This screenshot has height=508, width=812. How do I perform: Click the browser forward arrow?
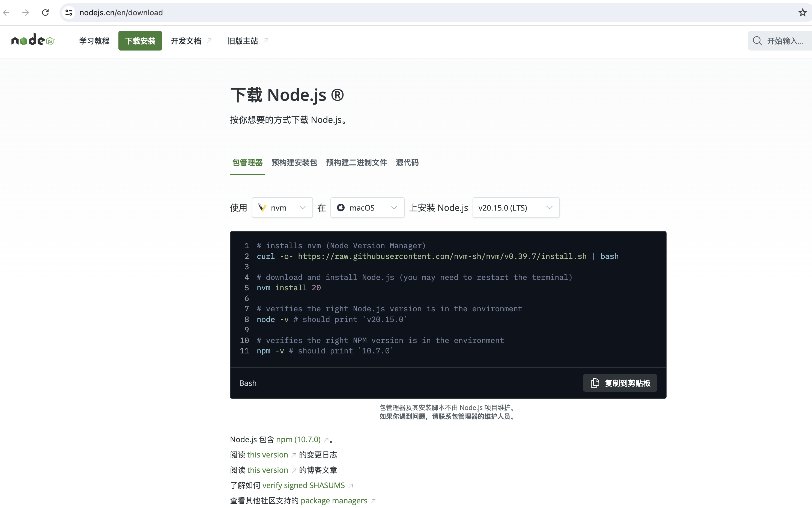(25, 13)
